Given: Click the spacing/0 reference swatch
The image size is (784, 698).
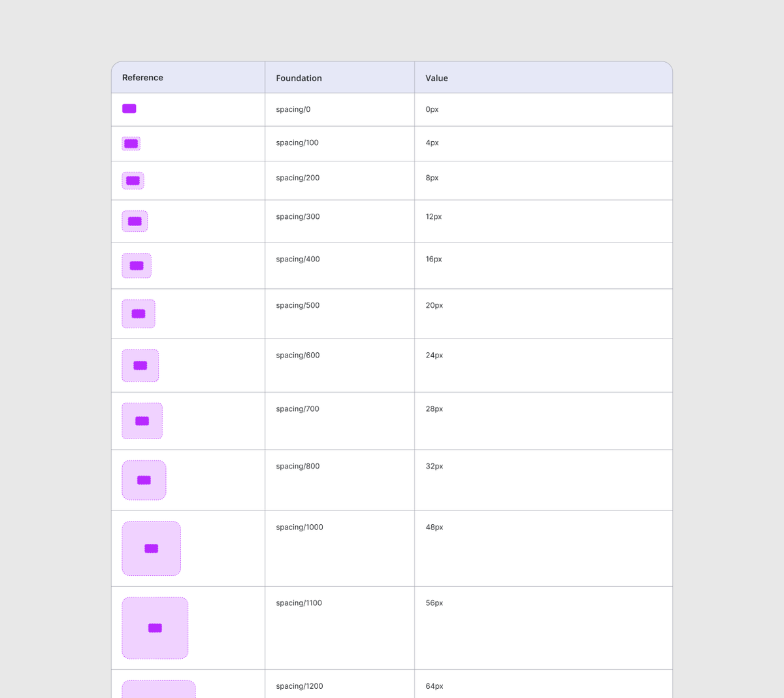Looking at the screenshot, I should coord(129,108).
